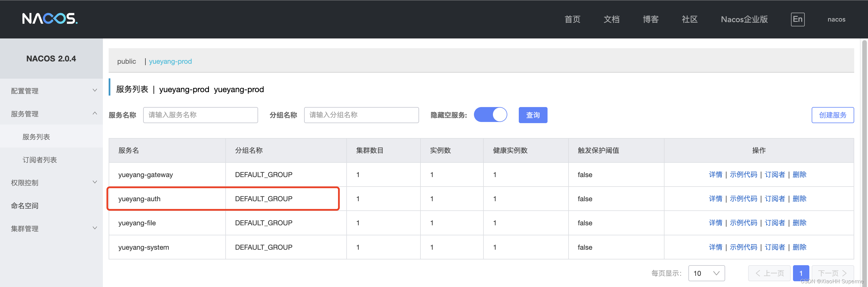
Task: Open the nacos user menu
Action: coord(836,19)
